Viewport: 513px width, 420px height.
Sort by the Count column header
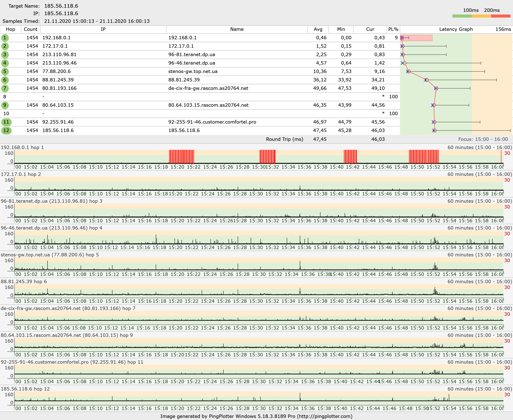click(x=31, y=29)
